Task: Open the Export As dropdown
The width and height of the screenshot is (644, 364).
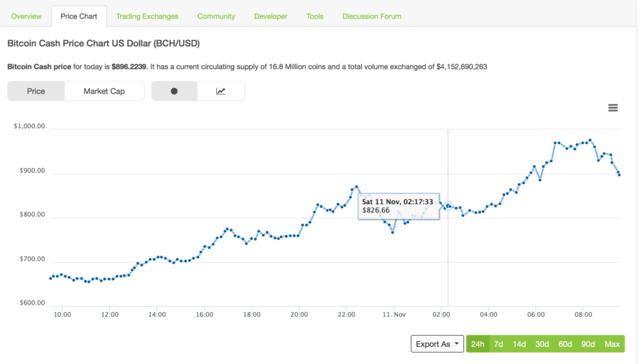Action: coord(436,344)
